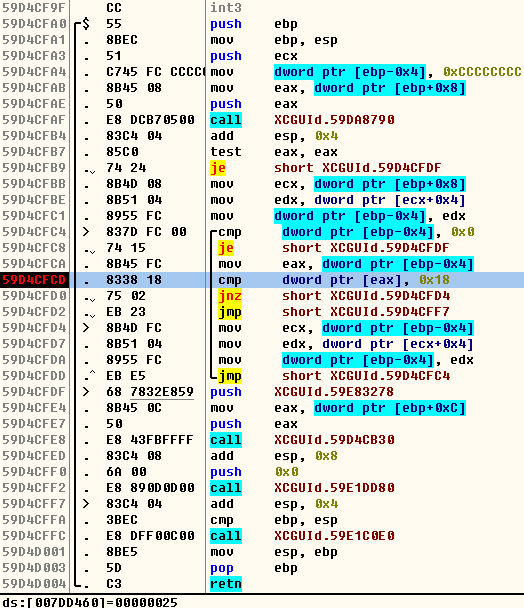Click mov with 0xCCCCCCCC operand
Image resolution: width=524 pixels, height=608 pixels.
(x=365, y=72)
